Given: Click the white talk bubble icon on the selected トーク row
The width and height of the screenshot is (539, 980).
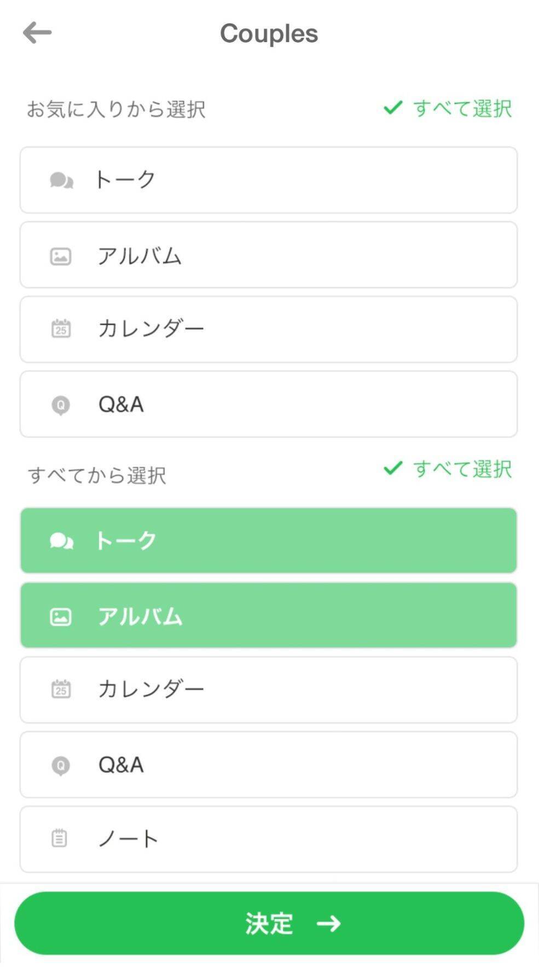Looking at the screenshot, I should 61,541.
